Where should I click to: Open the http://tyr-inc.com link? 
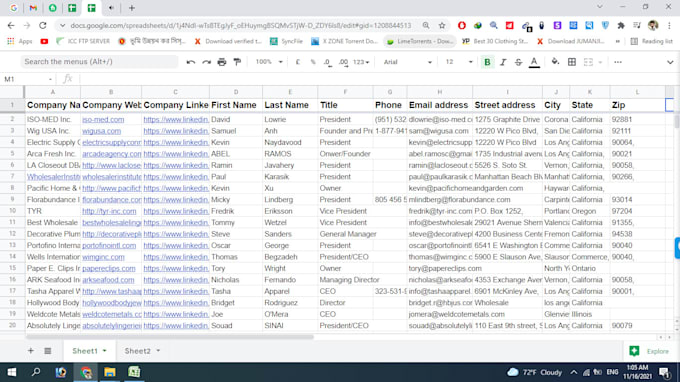click(109, 211)
